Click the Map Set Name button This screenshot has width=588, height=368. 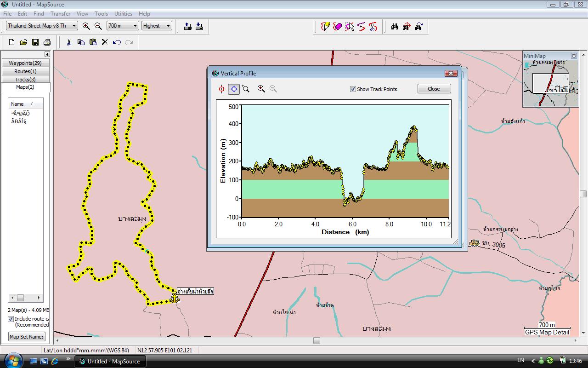[27, 337]
